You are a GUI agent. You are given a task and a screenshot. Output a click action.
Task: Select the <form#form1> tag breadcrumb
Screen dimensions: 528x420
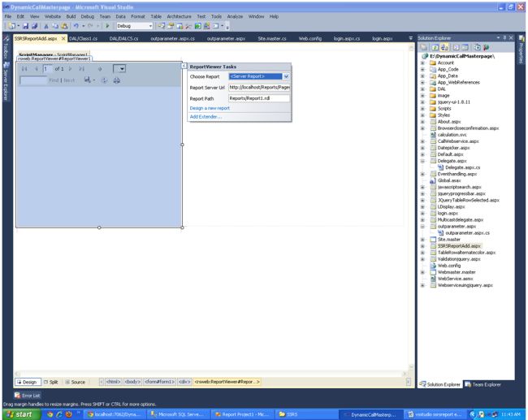tap(159, 382)
